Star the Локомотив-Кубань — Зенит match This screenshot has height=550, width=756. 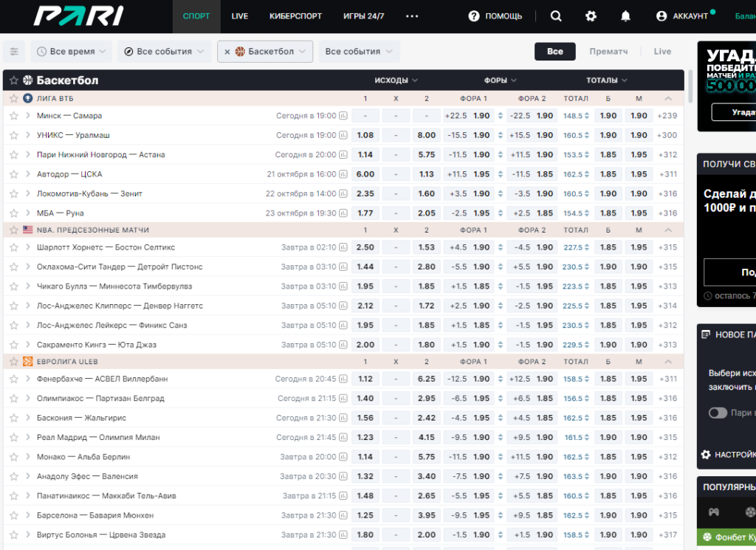pos(14,193)
